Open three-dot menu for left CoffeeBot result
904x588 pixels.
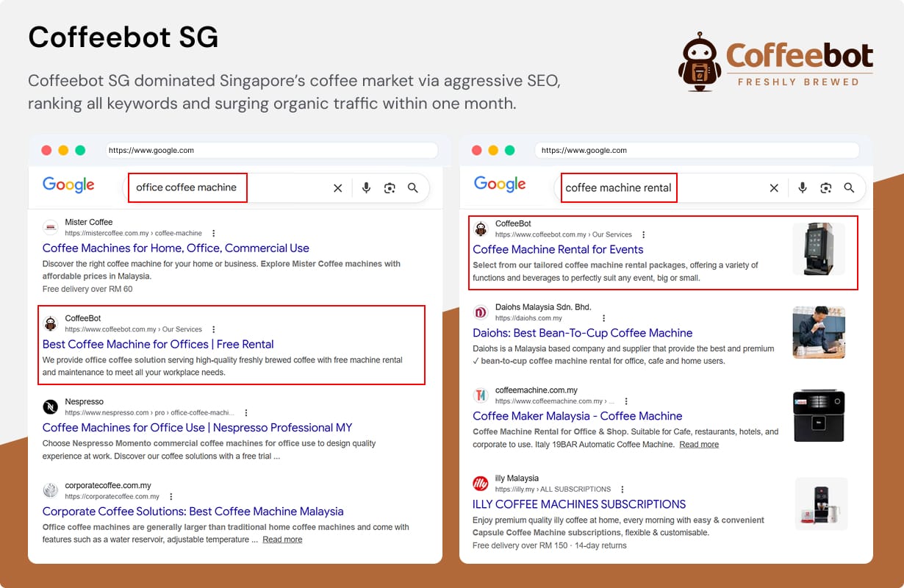click(214, 329)
